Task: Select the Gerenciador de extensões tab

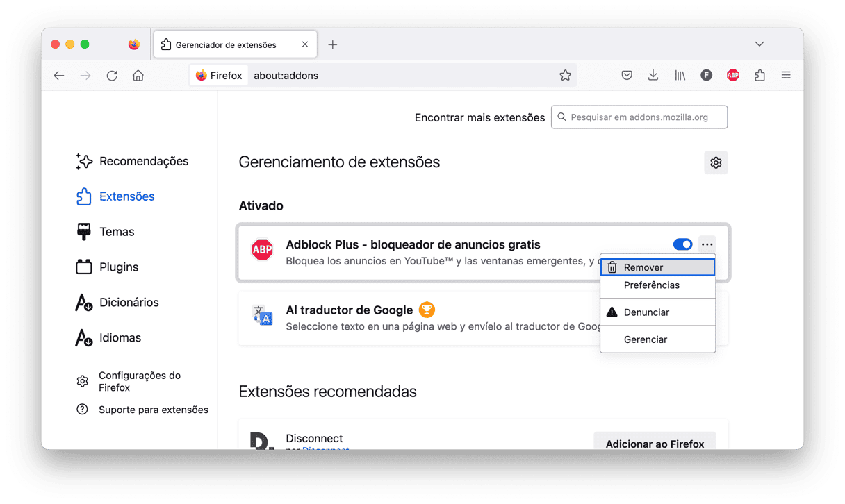Action: (x=235, y=44)
